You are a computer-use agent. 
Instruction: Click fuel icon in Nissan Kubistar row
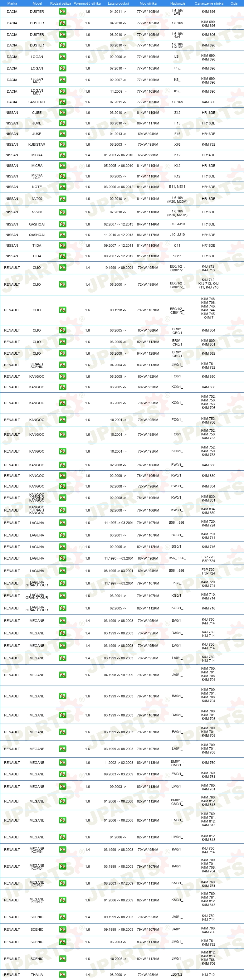(x=62, y=144)
